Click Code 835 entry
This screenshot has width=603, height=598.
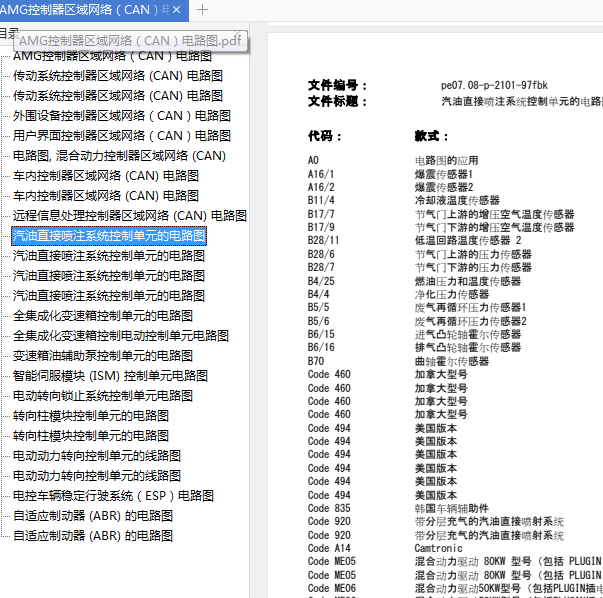(x=329, y=508)
